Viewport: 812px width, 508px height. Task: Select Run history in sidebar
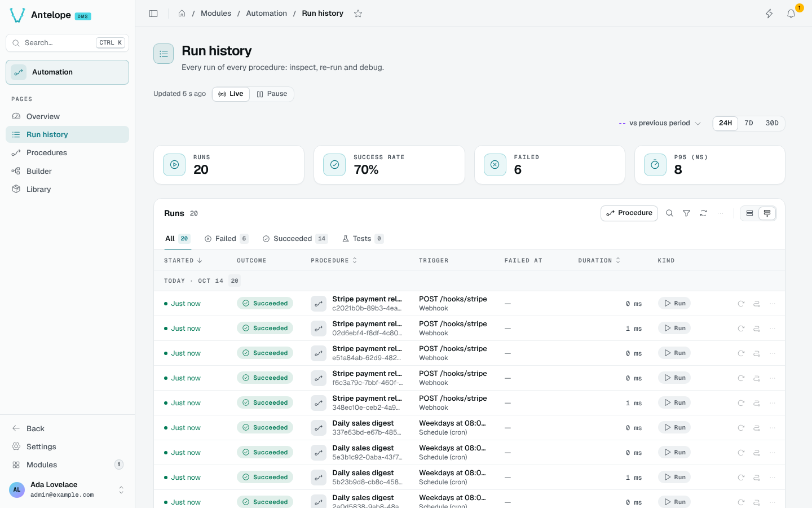coord(67,134)
